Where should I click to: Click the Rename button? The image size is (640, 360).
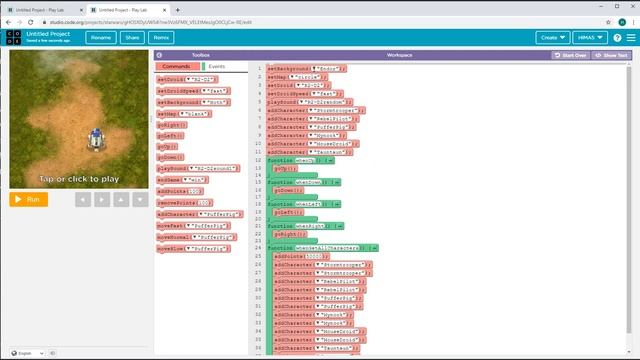click(101, 38)
